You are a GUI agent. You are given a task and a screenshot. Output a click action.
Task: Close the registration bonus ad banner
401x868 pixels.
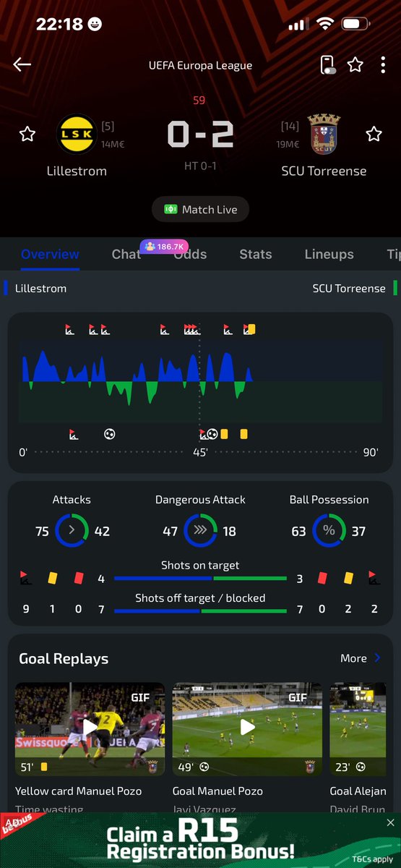pos(391,823)
